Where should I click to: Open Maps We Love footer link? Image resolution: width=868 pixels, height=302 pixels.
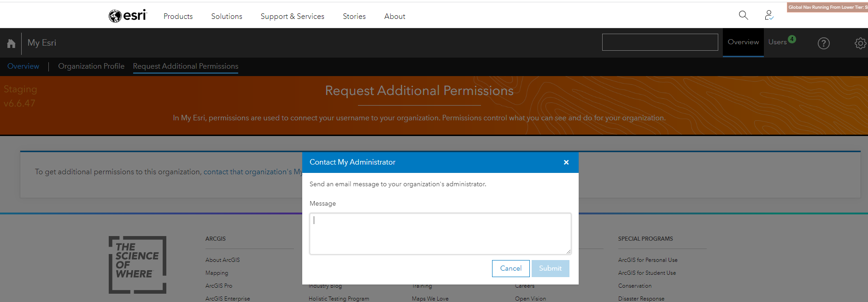pyautogui.click(x=430, y=299)
